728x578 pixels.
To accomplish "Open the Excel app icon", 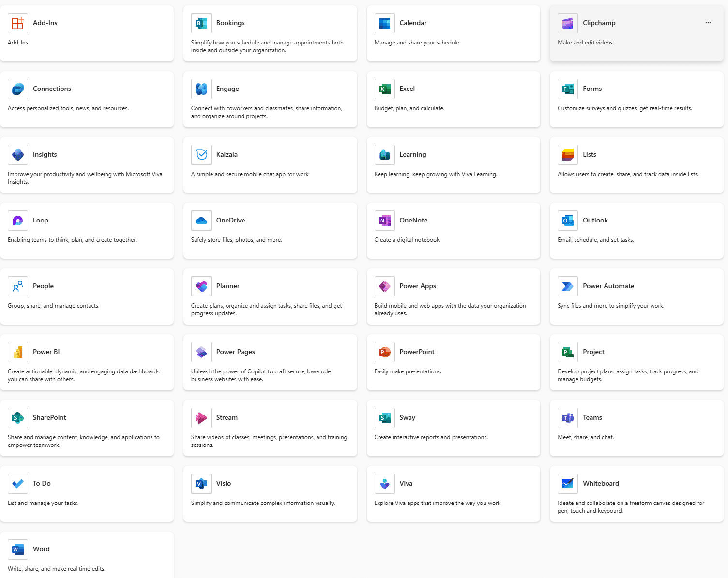I will pyautogui.click(x=385, y=89).
